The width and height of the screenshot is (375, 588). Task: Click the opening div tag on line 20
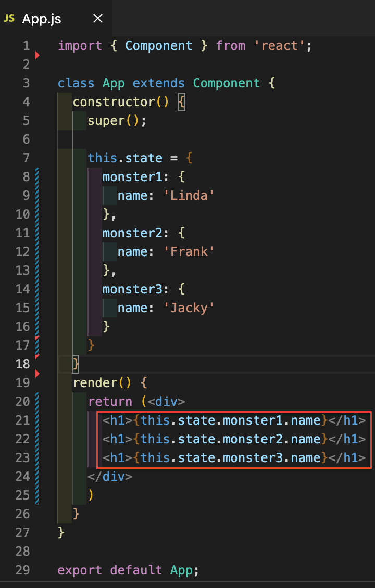click(x=166, y=402)
